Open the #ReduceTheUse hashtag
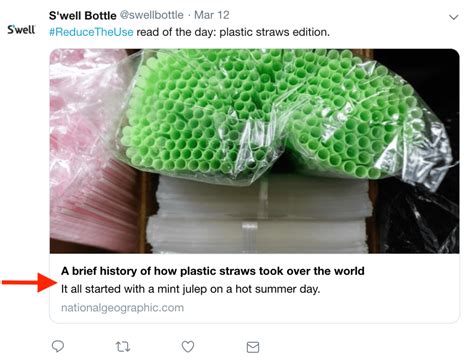This screenshot has height=361, width=474. (x=91, y=32)
